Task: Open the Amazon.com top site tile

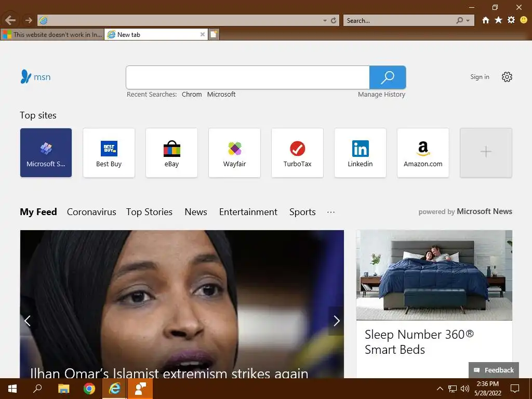Action: click(423, 153)
